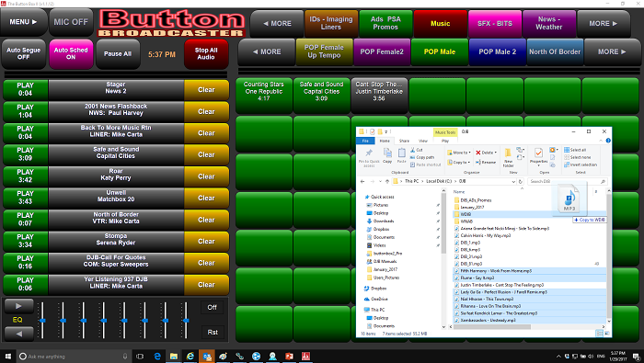Toggle the MIC OFF button
Screen dimensions: 644x363
[71, 22]
